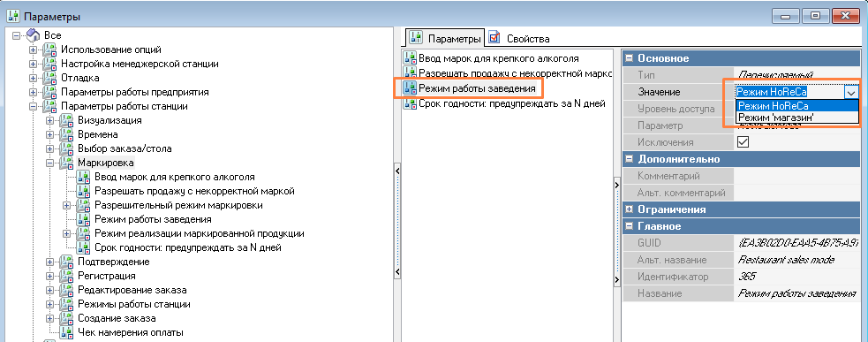868x342 pixels.
Task: Click icon beside 'Маркировка' tree node
Action: click(67, 163)
